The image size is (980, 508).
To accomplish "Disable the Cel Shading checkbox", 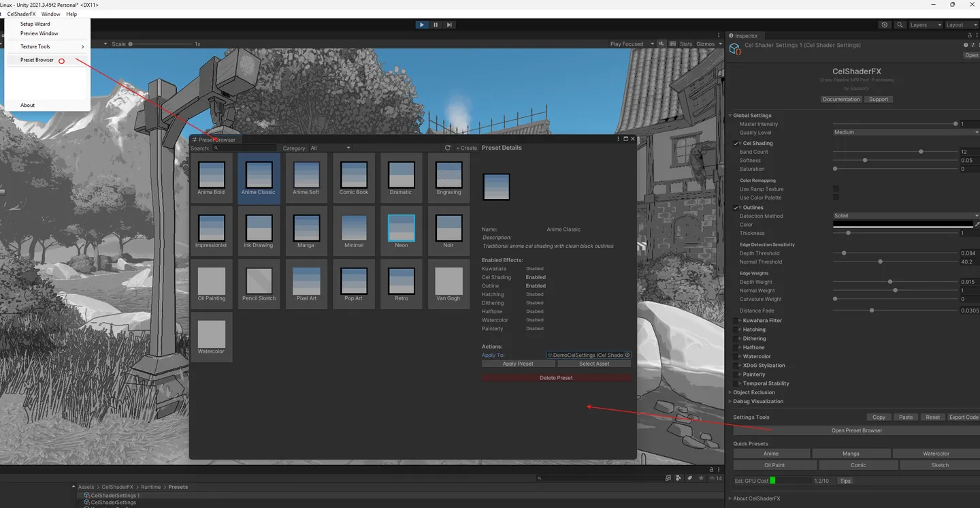I will pyautogui.click(x=737, y=144).
